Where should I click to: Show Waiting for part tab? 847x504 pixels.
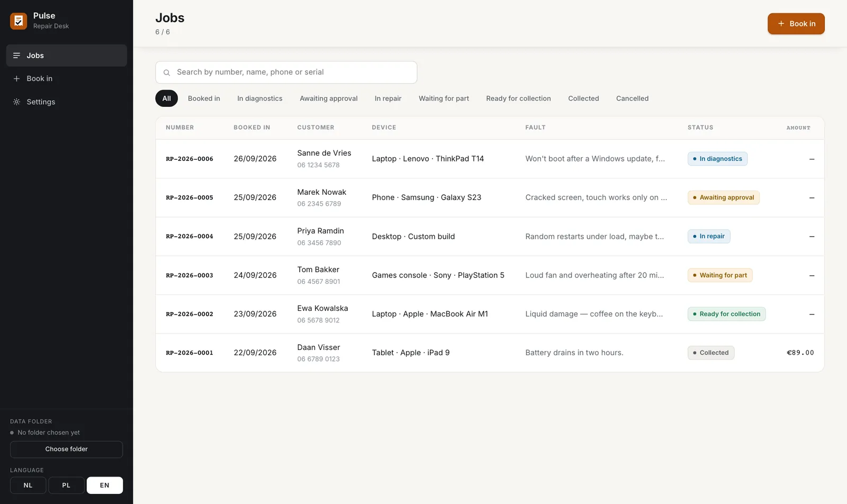(x=444, y=98)
